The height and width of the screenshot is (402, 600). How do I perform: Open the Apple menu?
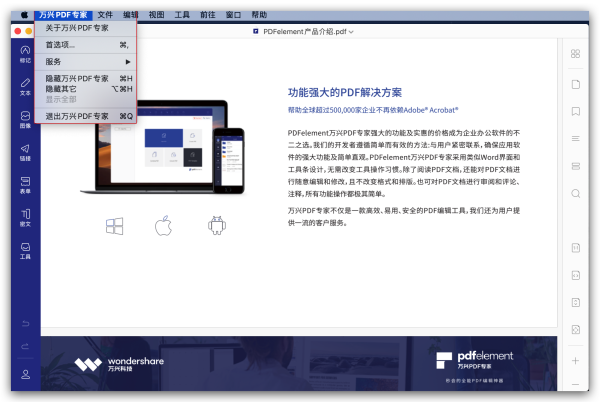click(24, 15)
